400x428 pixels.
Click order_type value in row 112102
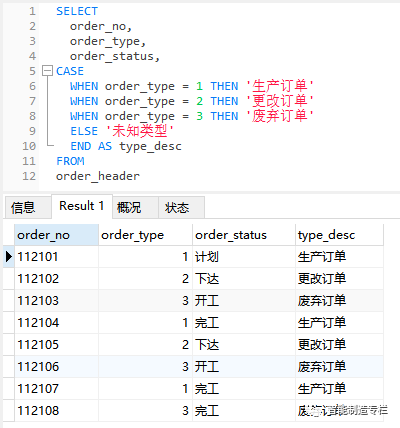(145, 279)
